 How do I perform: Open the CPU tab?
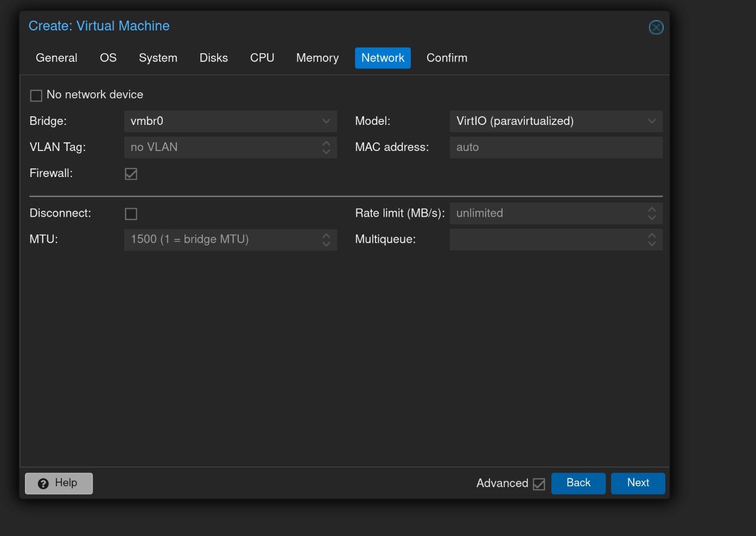click(x=262, y=58)
